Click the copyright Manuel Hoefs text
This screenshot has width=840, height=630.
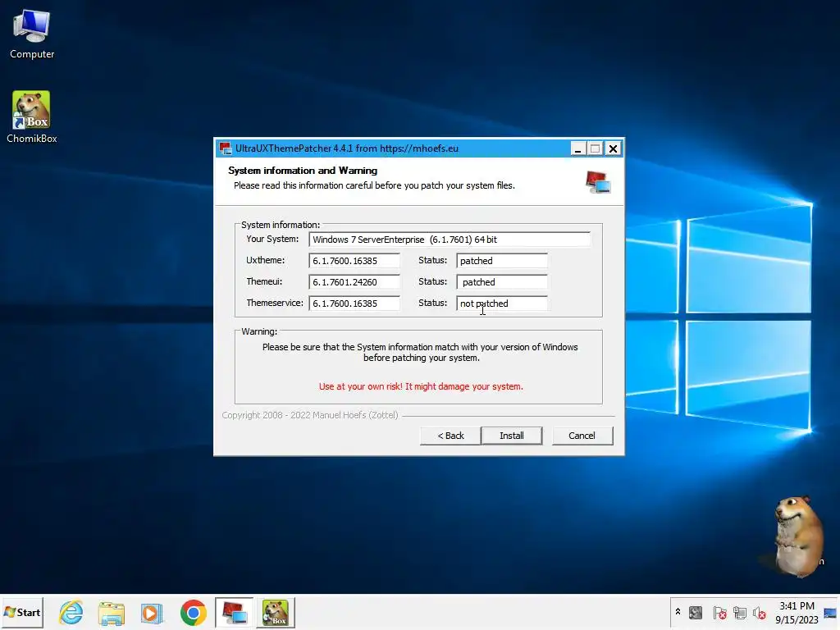[x=310, y=415]
